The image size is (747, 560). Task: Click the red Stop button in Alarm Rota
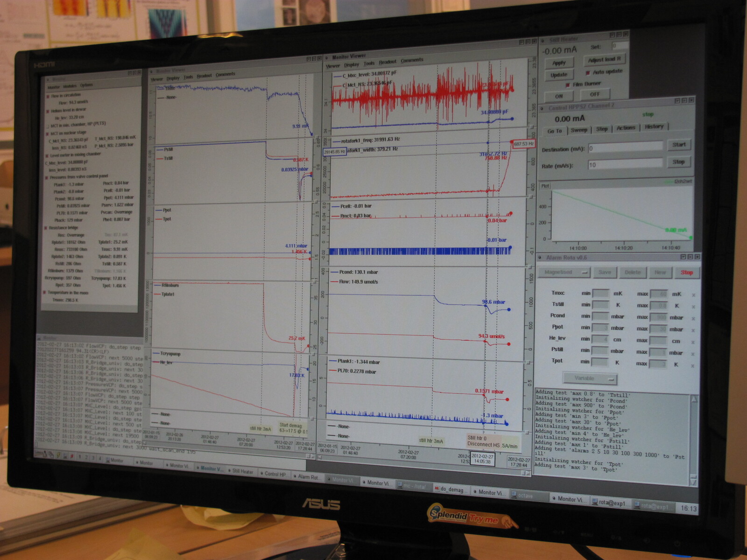click(x=686, y=272)
